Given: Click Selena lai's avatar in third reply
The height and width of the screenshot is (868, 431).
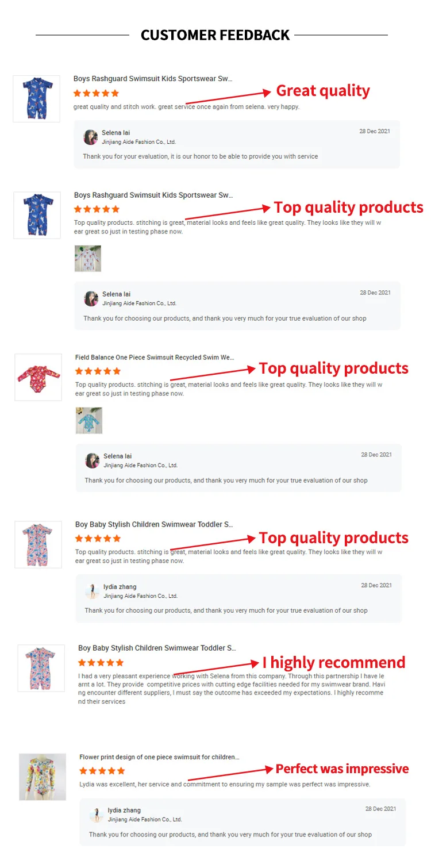Looking at the screenshot, I should (x=93, y=460).
